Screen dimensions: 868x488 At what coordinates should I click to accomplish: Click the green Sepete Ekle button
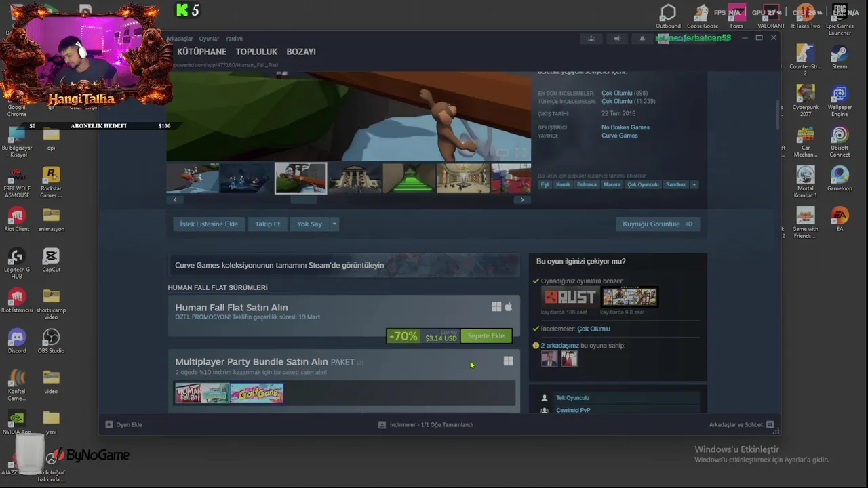pos(486,336)
